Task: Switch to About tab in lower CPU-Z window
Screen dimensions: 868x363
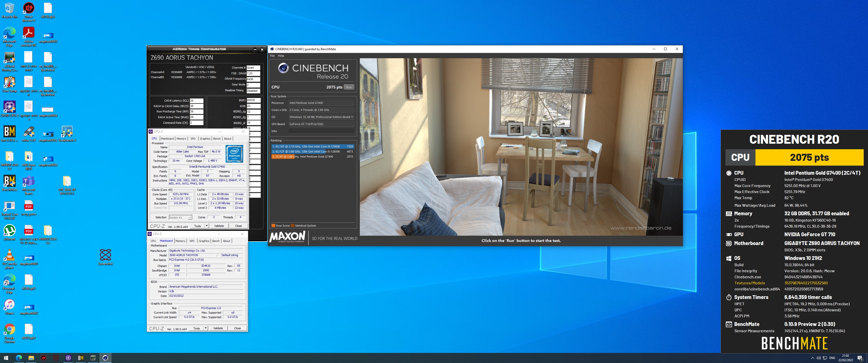Action: [226, 241]
